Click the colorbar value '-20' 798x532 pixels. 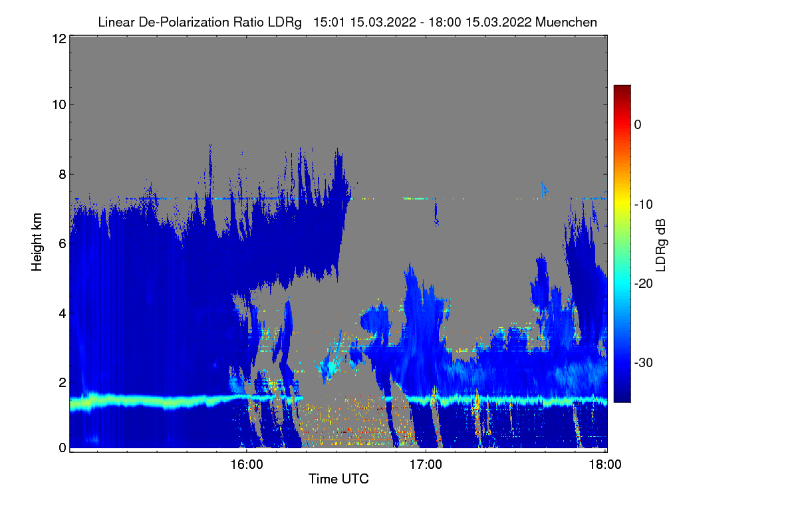coord(644,283)
